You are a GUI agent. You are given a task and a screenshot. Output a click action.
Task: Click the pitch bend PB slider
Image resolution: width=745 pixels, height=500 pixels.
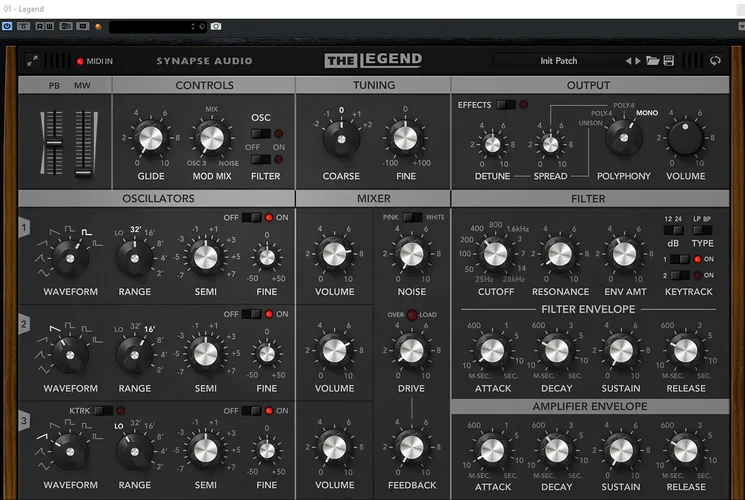(x=54, y=143)
